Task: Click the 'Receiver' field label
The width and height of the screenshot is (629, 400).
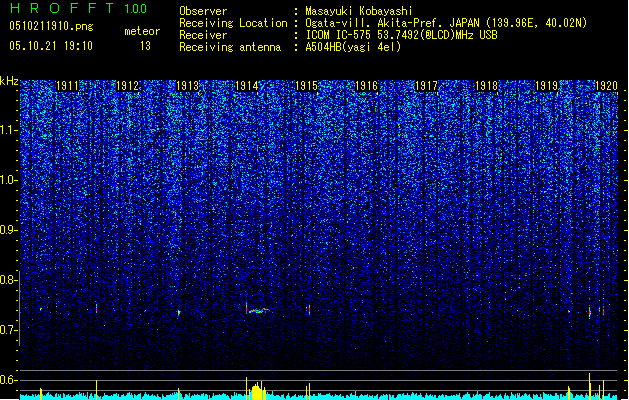Action: (x=203, y=35)
